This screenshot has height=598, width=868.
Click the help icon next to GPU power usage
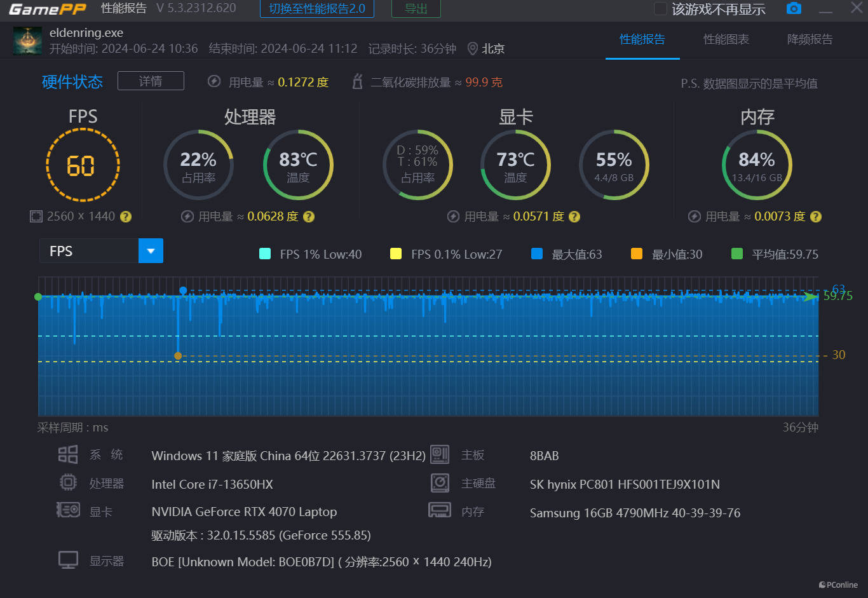[x=574, y=217]
